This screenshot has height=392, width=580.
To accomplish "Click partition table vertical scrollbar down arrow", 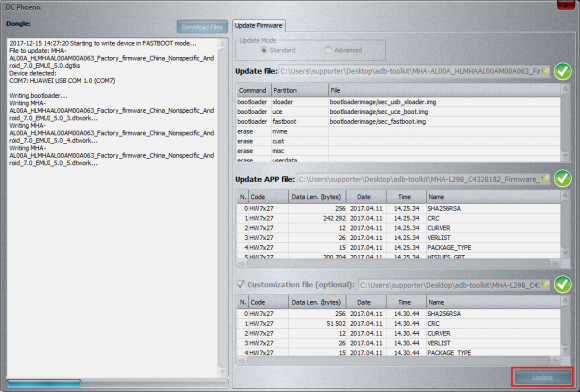I will 565,157.
